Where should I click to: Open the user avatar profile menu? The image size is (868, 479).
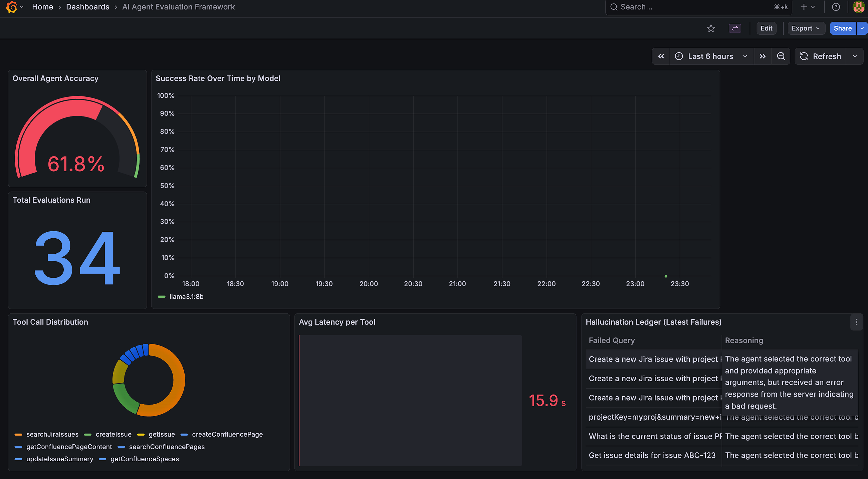click(x=858, y=7)
